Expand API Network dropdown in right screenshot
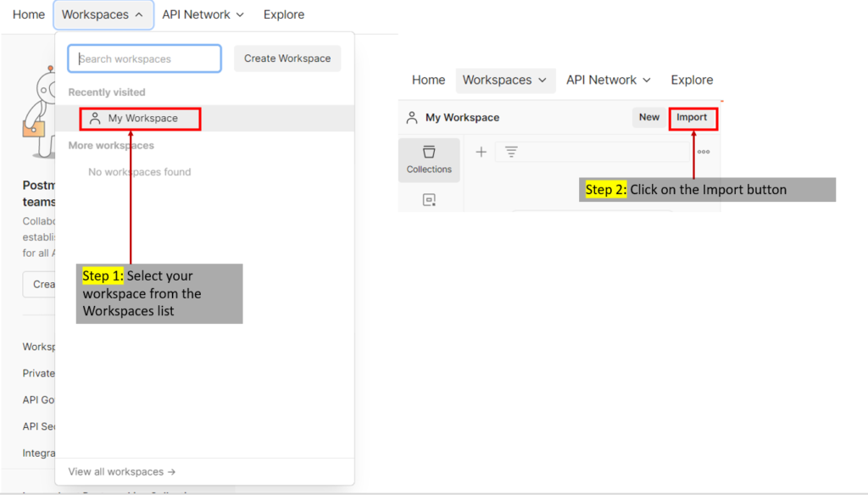The image size is (868, 495). [608, 80]
